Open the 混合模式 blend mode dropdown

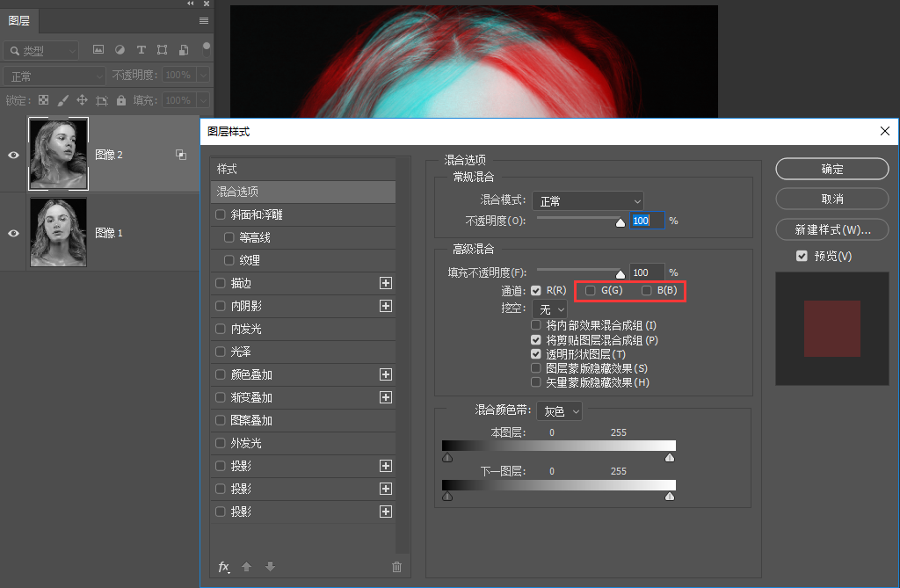(x=587, y=200)
